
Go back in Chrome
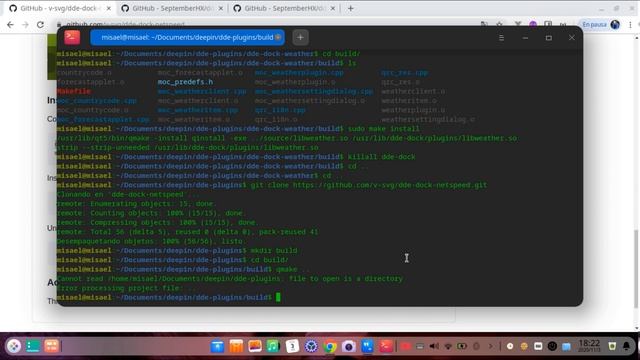click(10, 25)
